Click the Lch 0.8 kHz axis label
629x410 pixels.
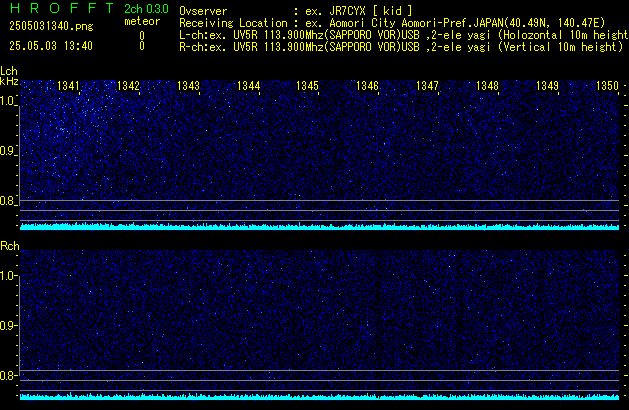[x=8, y=201]
